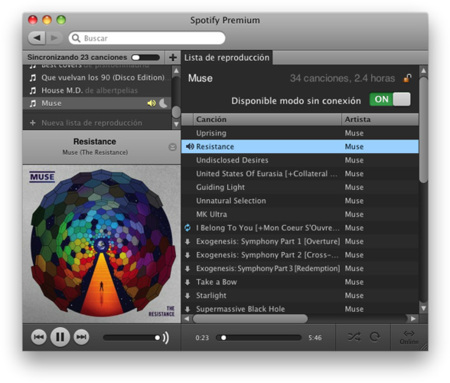Open the menu beside Resistance title
Screen dimensions: 450x383
(x=172, y=147)
